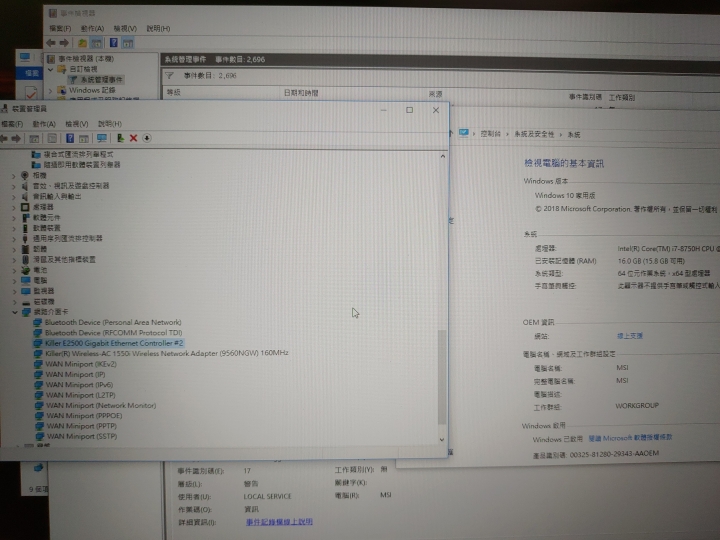The width and height of the screenshot is (720, 540).
Task: Click the scrollbar down arrow in Device Manager
Action: click(442, 439)
